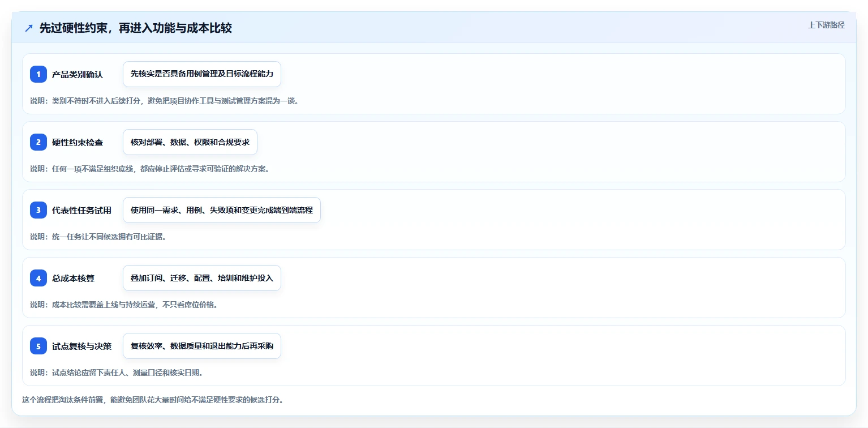Select step badge 1 for 产品类别确认
The width and height of the screenshot is (868, 428).
38,74
